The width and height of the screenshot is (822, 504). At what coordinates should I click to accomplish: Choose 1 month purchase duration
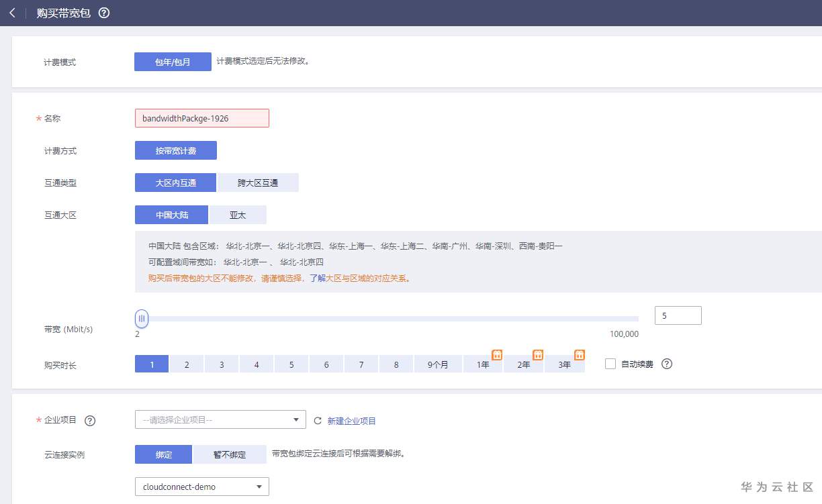coord(152,364)
